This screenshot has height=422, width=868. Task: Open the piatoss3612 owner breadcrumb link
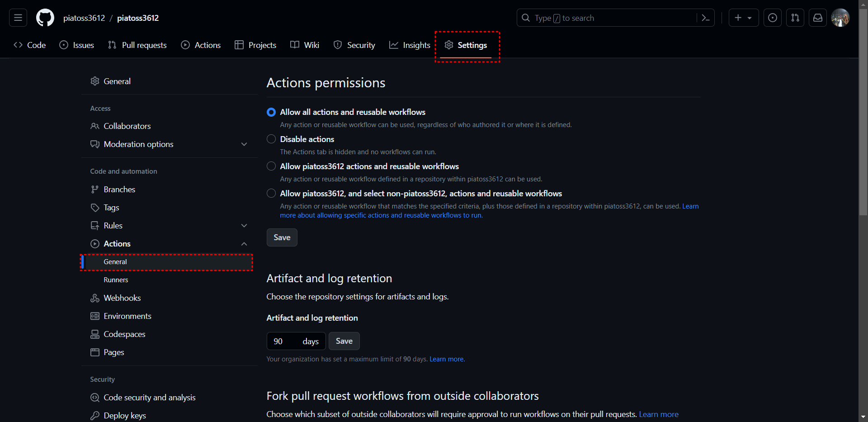click(84, 18)
